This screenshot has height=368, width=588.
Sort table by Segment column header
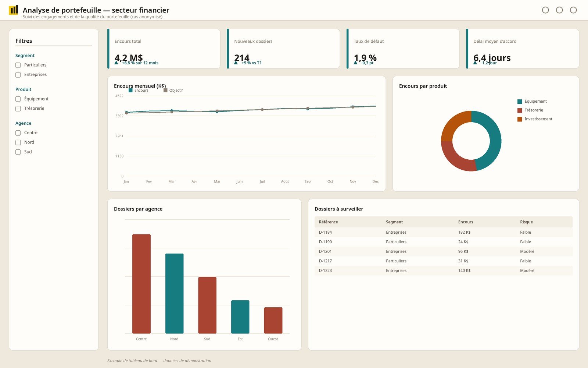pos(394,222)
